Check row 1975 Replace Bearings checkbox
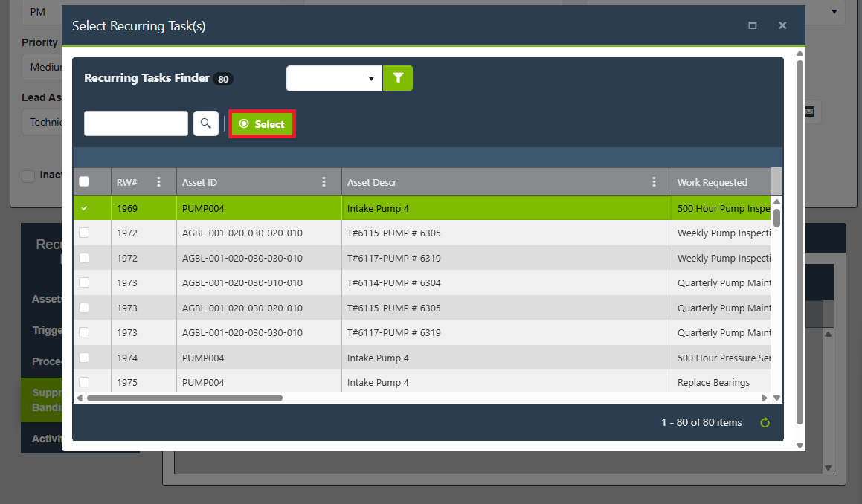 84,382
